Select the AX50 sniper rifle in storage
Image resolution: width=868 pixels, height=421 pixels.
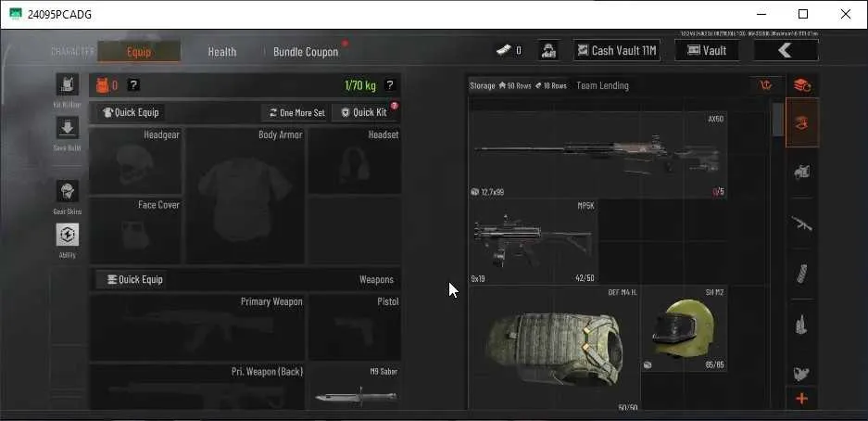click(598, 155)
